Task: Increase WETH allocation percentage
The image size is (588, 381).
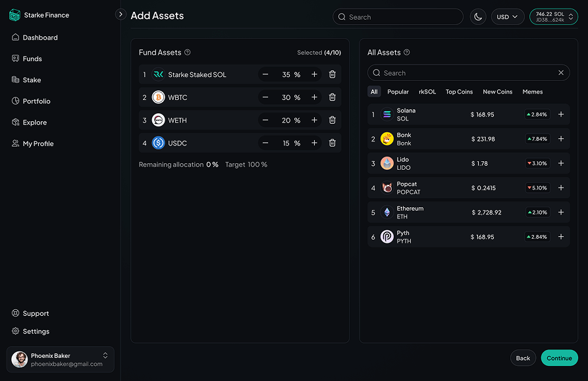Action: pos(314,120)
